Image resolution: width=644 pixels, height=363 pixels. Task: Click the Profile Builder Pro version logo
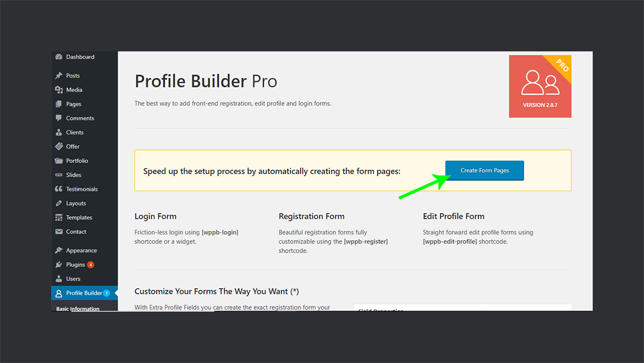(540, 87)
